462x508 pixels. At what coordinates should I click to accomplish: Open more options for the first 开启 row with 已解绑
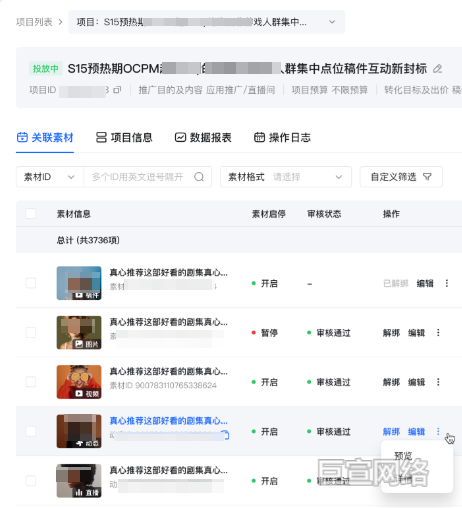(x=447, y=283)
